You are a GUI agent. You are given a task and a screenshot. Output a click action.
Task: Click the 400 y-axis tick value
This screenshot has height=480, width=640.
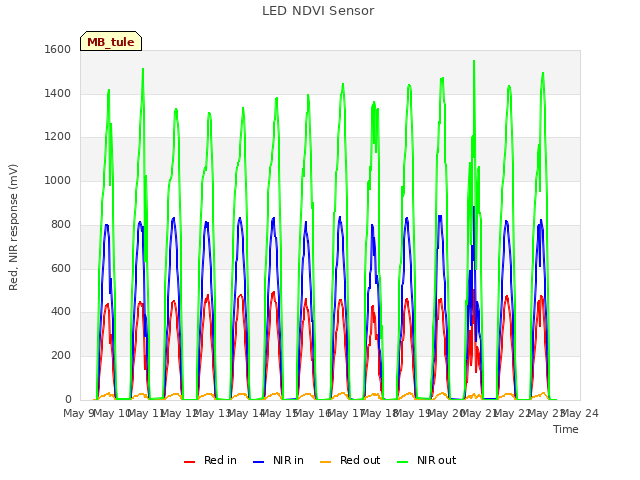(x=61, y=311)
